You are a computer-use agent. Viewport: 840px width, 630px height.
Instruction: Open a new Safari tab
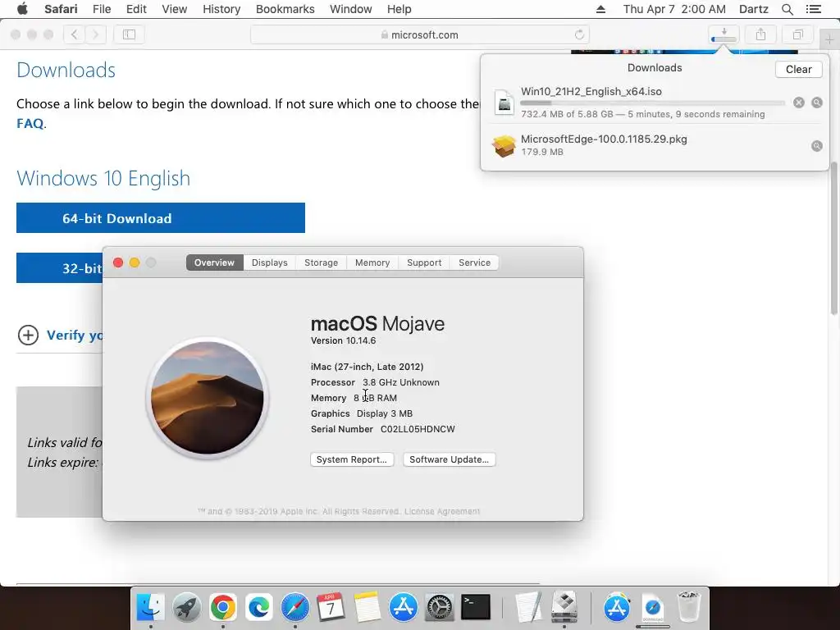tap(829, 39)
